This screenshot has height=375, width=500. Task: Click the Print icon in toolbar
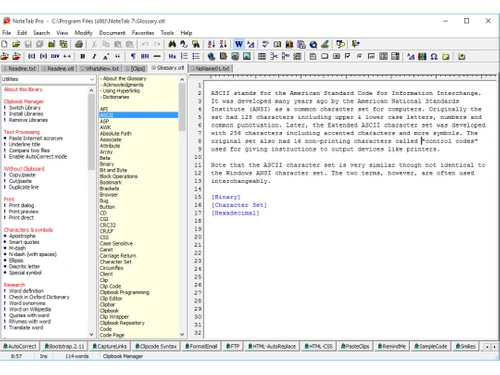coord(79,44)
